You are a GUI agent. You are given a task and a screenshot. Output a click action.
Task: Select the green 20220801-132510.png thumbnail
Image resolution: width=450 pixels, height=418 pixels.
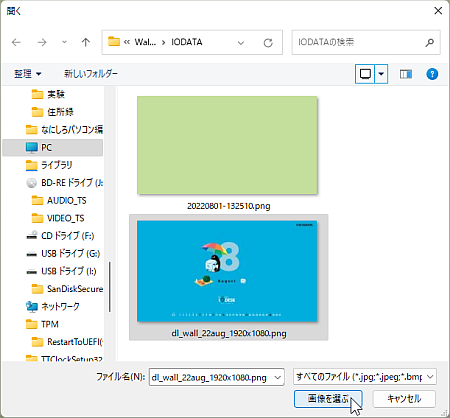[x=227, y=145]
